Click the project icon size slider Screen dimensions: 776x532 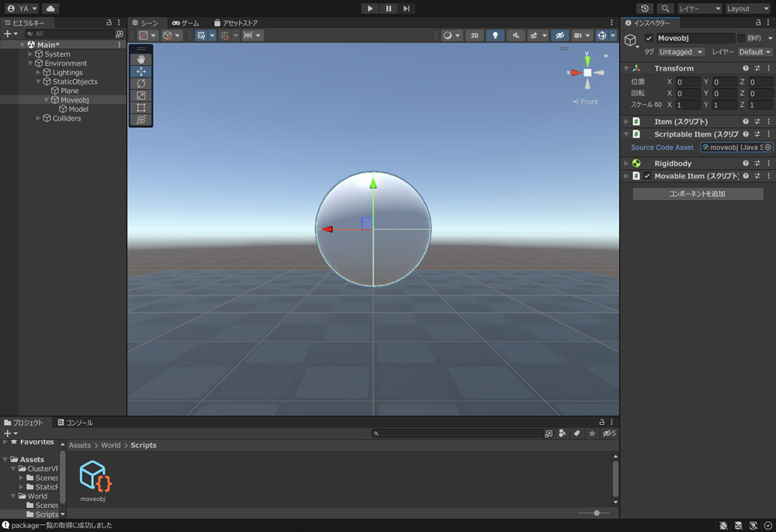(x=596, y=513)
